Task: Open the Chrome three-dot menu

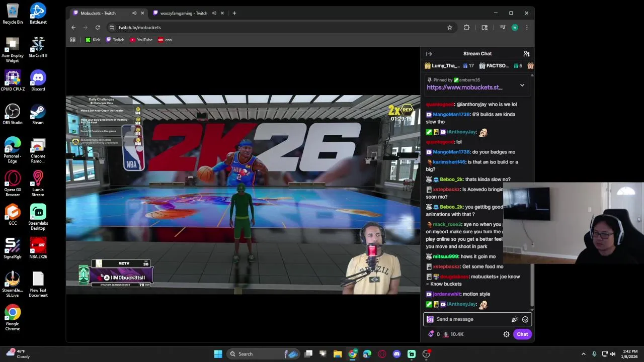Action: click(x=527, y=28)
